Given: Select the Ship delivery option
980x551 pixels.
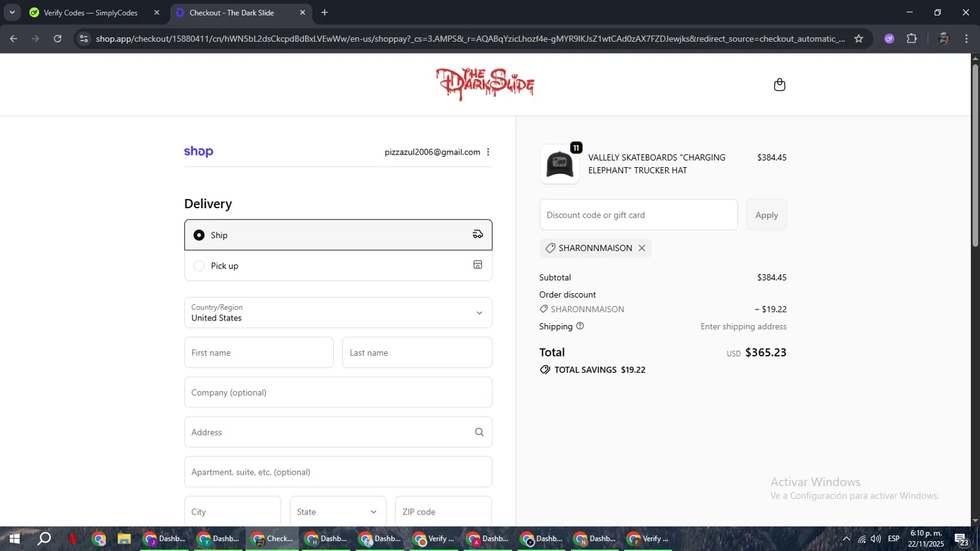Looking at the screenshot, I should [338, 235].
